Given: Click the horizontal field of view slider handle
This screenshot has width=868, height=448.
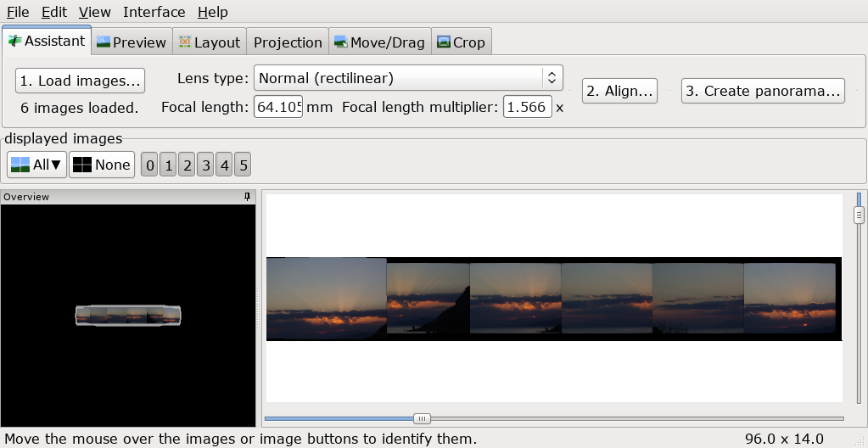Looking at the screenshot, I should pyautogui.click(x=422, y=418).
